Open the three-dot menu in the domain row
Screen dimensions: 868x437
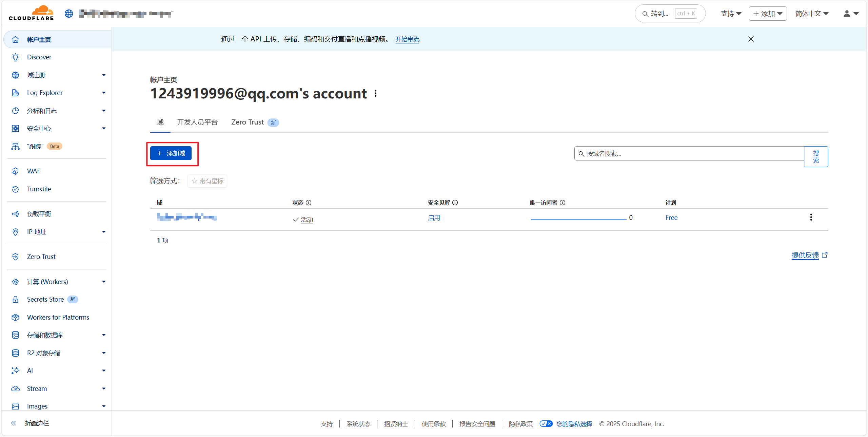pyautogui.click(x=811, y=217)
